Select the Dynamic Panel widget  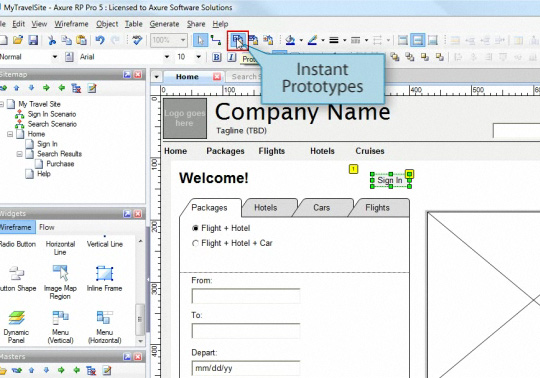tap(16, 326)
